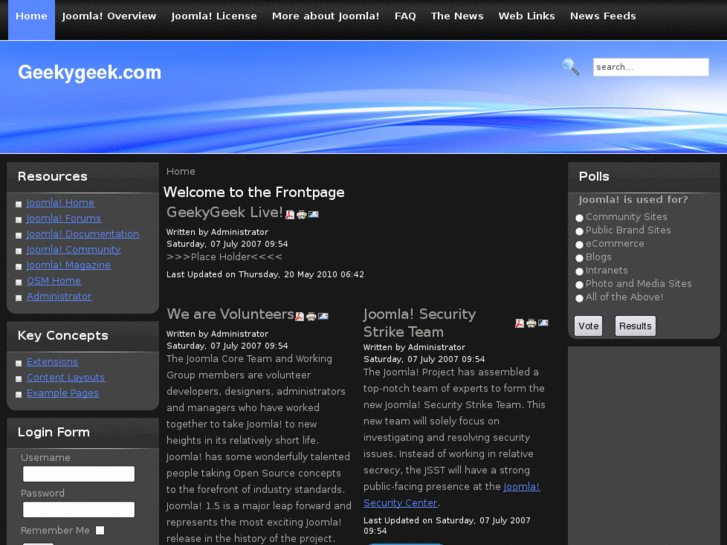The width and height of the screenshot is (727, 545).
Task: Select Community Sites poll option
Action: [579, 218]
